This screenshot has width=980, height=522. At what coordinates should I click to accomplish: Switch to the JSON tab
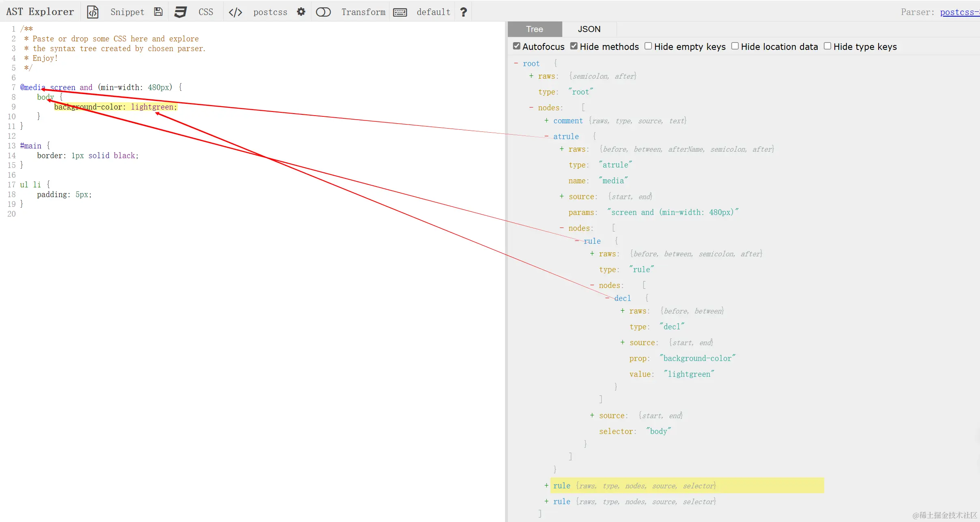[x=589, y=29]
